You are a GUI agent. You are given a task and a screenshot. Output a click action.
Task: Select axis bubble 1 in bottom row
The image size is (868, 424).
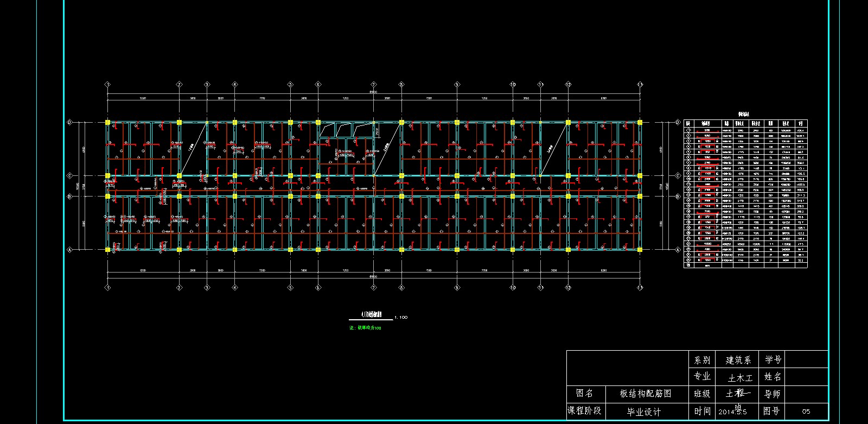pyautogui.click(x=108, y=288)
